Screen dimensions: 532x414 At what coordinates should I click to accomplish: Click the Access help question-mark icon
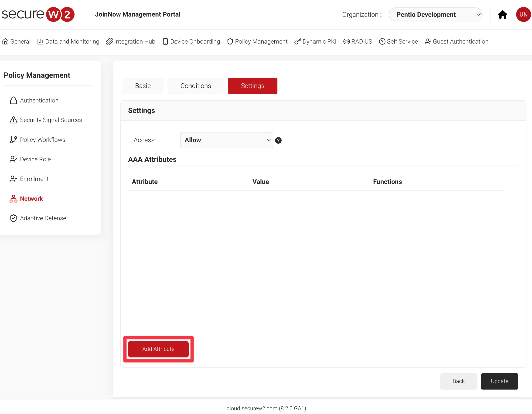278,140
